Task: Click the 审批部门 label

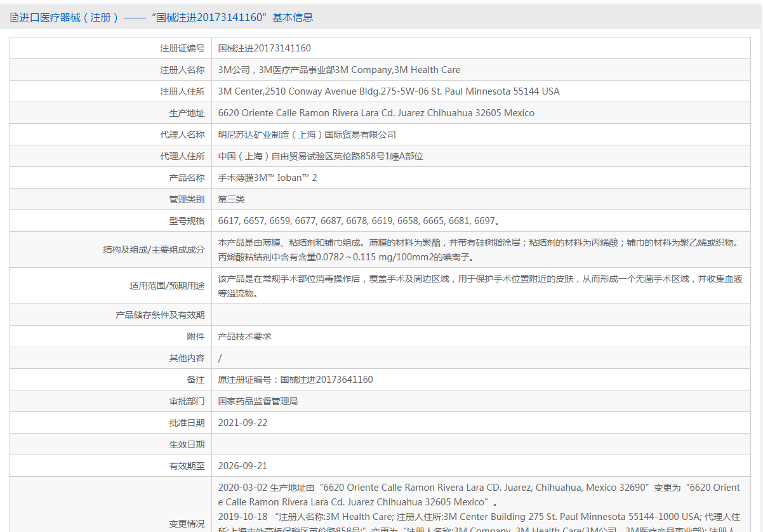Action: (187, 401)
